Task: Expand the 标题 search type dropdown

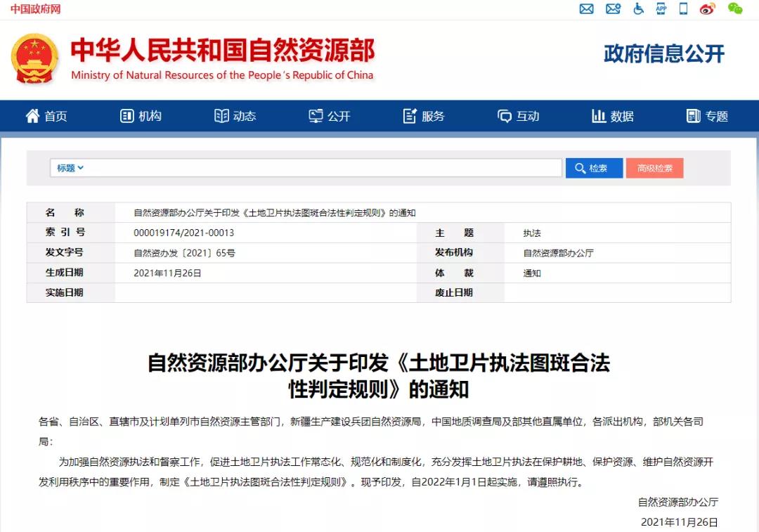Action: 70,168
